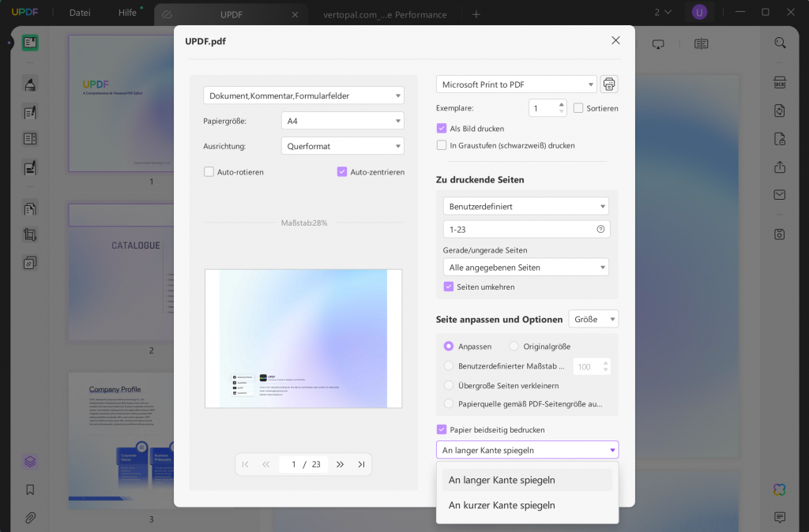Click the page range help icon
Image resolution: width=809 pixels, height=532 pixels.
pyautogui.click(x=600, y=230)
